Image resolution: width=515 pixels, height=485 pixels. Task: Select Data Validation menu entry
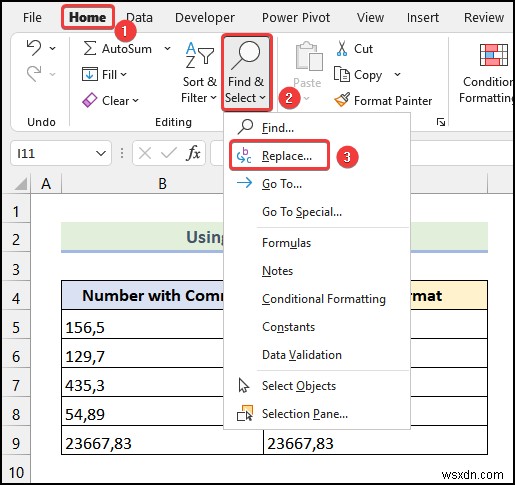[x=317, y=355]
